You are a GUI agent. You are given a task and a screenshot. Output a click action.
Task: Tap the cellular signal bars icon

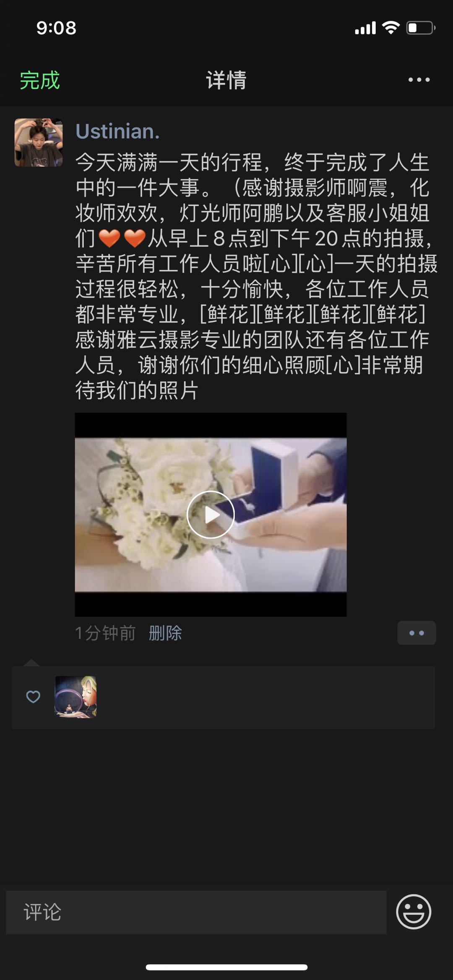(x=365, y=28)
